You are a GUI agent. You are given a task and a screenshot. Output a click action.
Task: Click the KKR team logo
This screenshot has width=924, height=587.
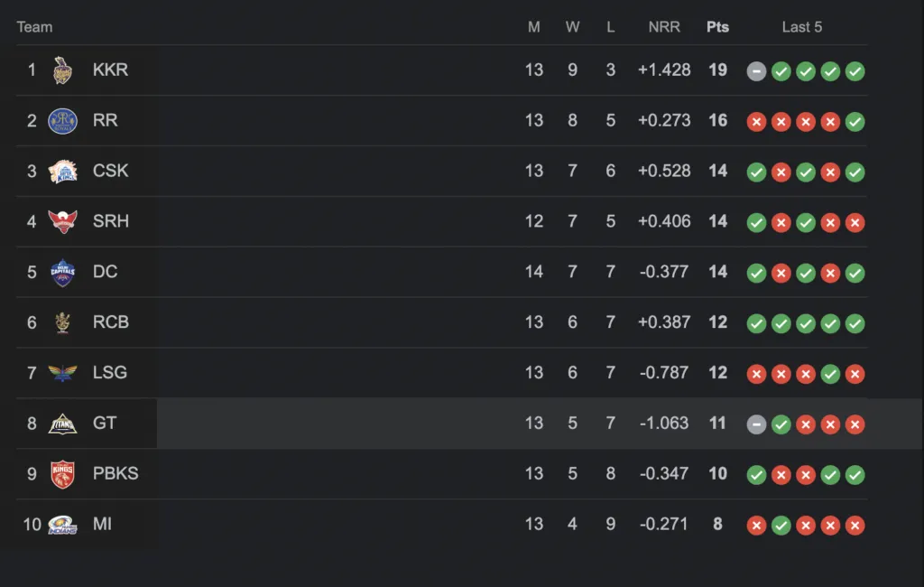pyautogui.click(x=62, y=70)
